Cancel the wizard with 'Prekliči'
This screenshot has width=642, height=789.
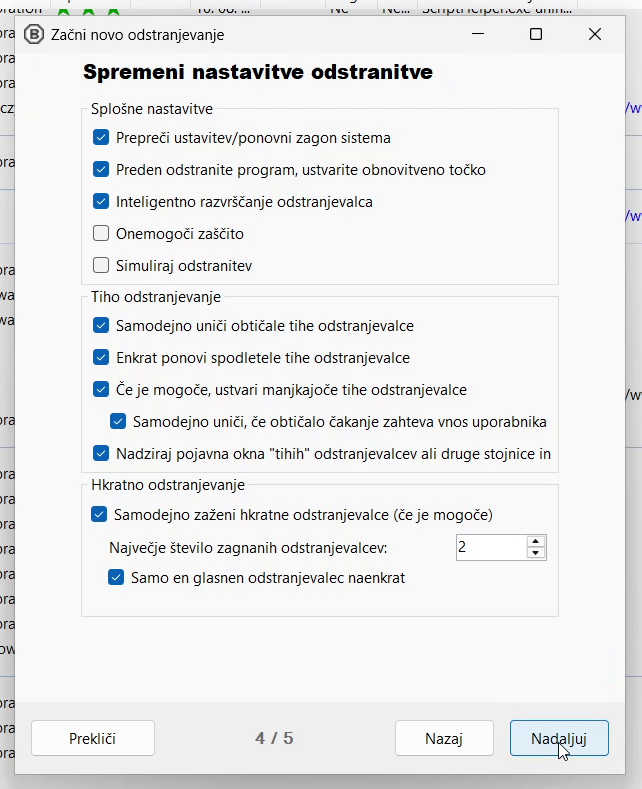click(x=93, y=739)
